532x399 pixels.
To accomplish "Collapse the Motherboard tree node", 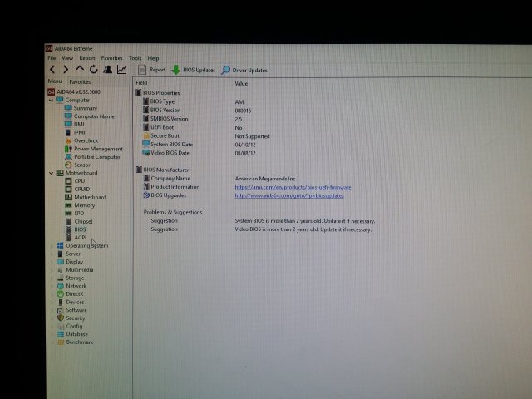I will point(52,173).
